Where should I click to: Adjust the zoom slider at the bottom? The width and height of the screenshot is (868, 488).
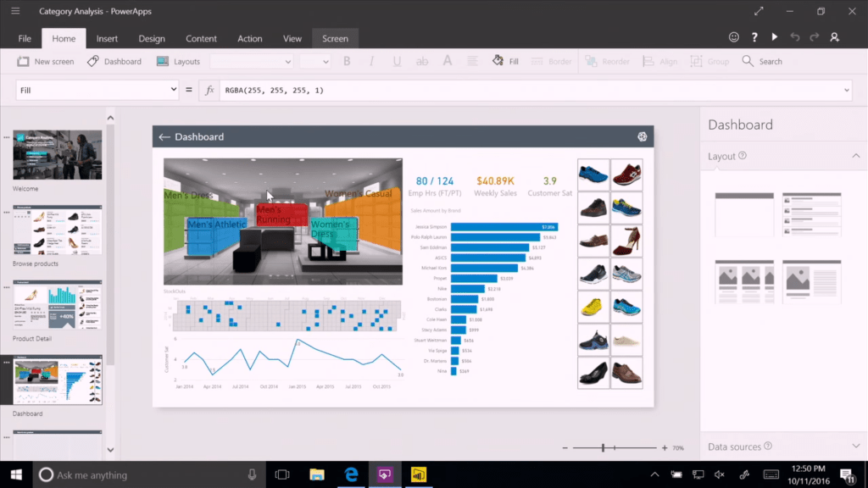pyautogui.click(x=604, y=446)
